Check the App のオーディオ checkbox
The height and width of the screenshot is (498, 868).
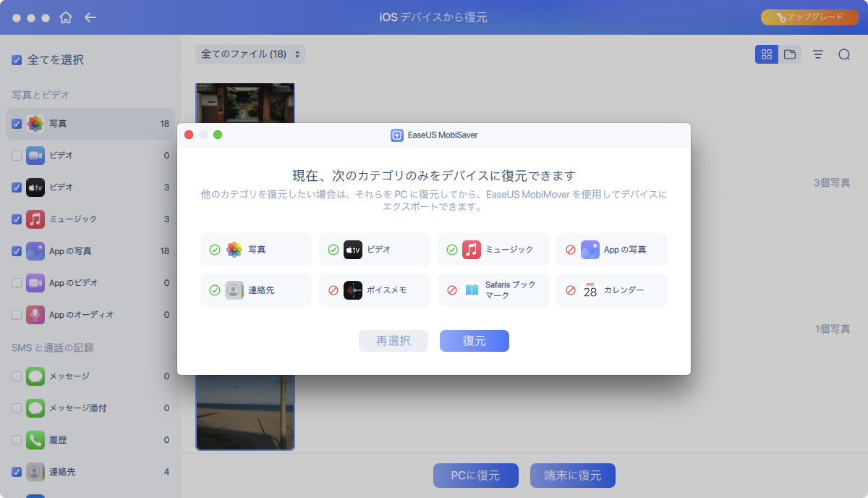pos(17,315)
